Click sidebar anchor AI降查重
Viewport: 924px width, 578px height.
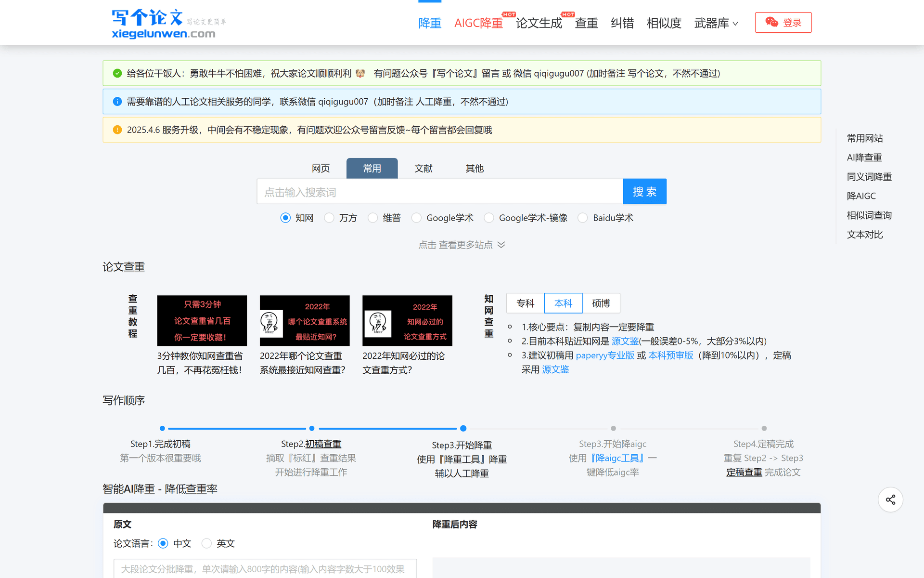(864, 158)
